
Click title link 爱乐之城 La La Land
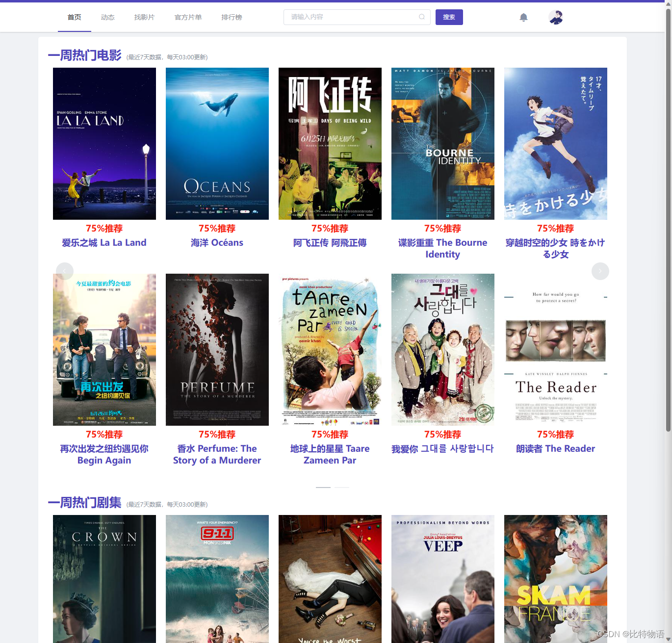click(x=104, y=243)
